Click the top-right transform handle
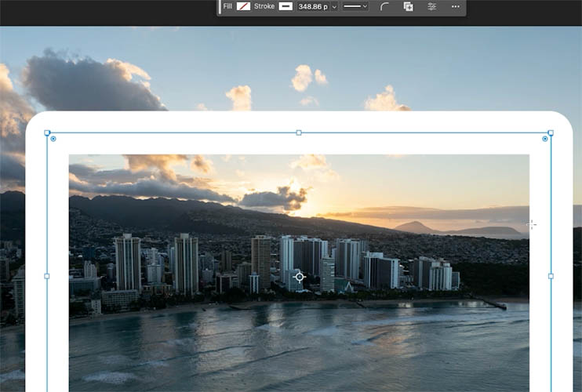This screenshot has height=392, width=582. click(551, 132)
